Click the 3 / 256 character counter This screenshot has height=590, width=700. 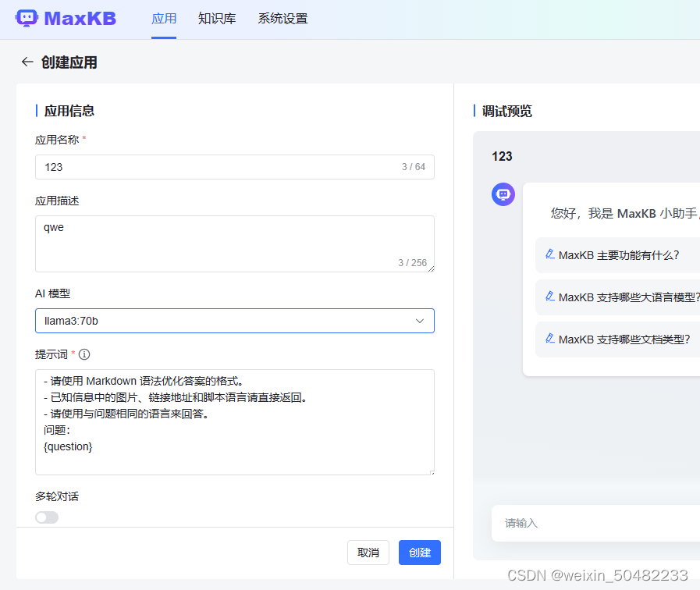point(413,262)
